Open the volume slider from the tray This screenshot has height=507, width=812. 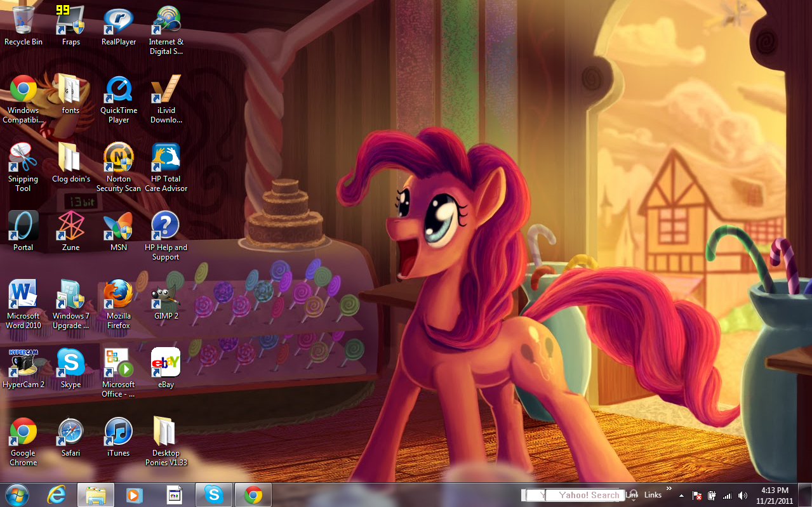click(742, 496)
